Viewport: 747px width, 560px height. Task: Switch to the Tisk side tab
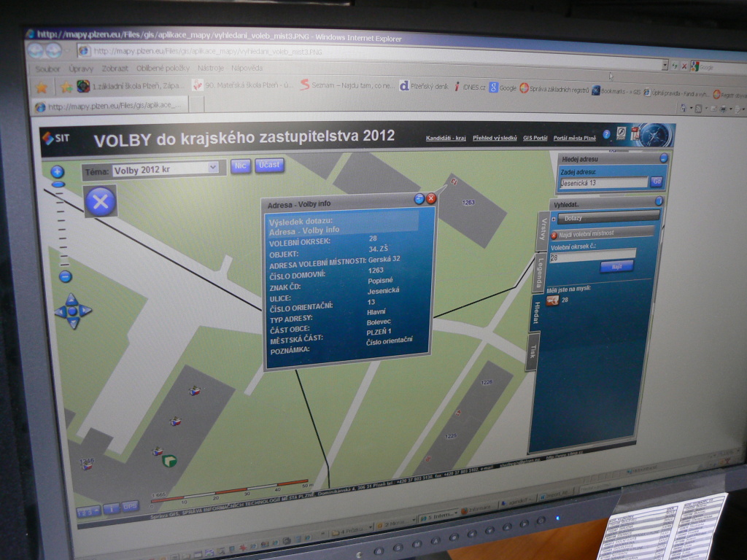532,351
